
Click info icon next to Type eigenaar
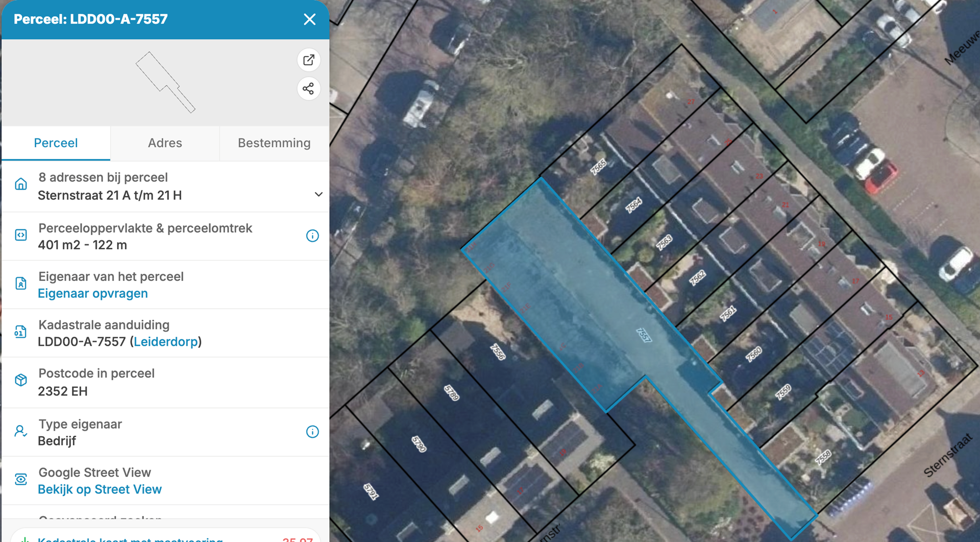[312, 432]
